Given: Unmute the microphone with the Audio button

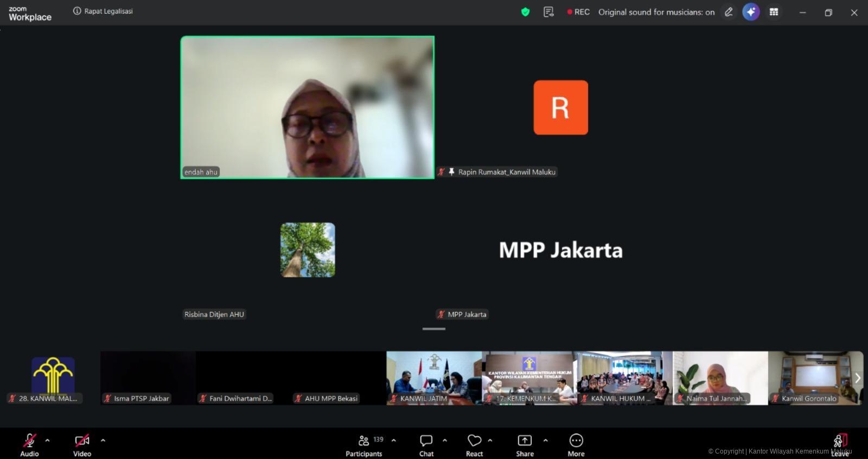Looking at the screenshot, I should (29, 444).
